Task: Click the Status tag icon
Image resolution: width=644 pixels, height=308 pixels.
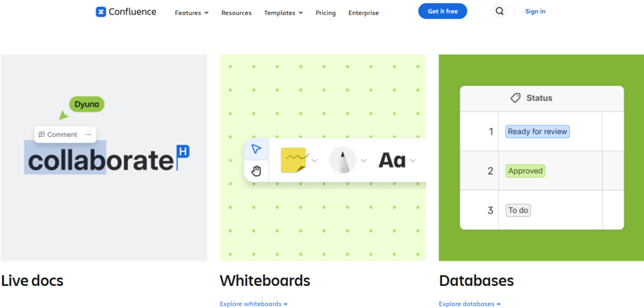Action: pos(516,98)
